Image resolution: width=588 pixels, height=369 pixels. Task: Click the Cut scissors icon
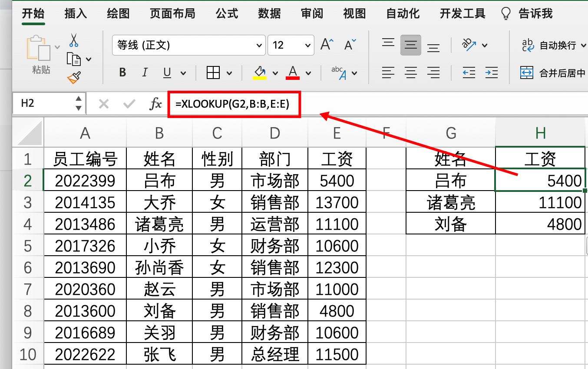[74, 40]
